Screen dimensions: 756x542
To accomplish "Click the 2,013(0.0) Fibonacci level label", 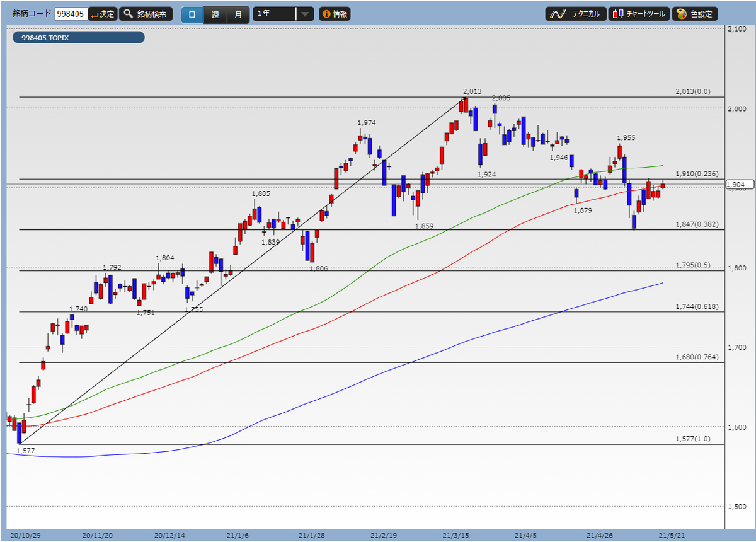I will click(692, 91).
